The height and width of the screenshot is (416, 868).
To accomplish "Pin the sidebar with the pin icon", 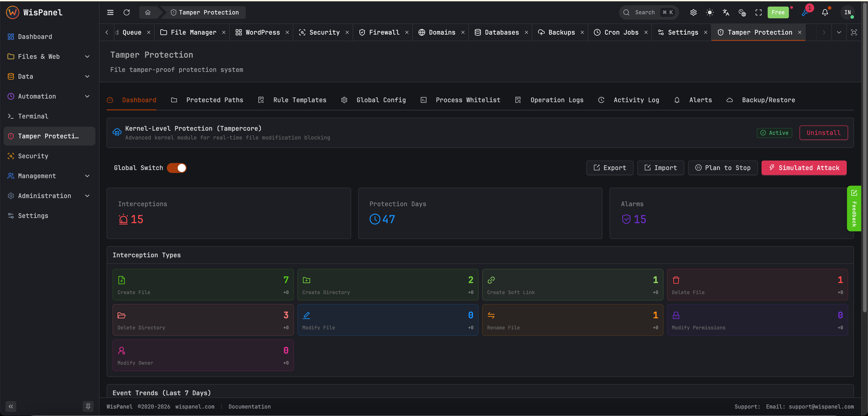I will point(88,406).
